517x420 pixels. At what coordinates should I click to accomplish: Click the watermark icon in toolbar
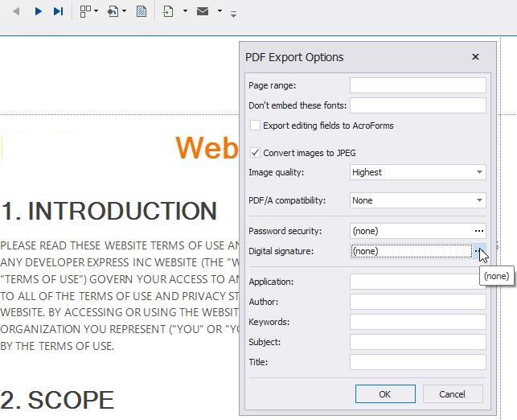pyautogui.click(x=142, y=12)
